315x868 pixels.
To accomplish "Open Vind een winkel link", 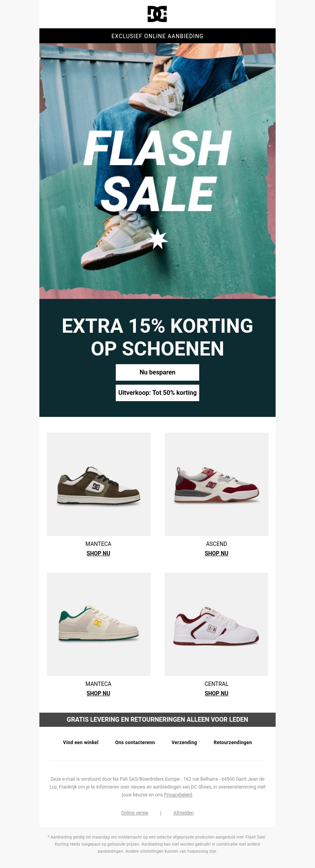I will click(x=81, y=743).
